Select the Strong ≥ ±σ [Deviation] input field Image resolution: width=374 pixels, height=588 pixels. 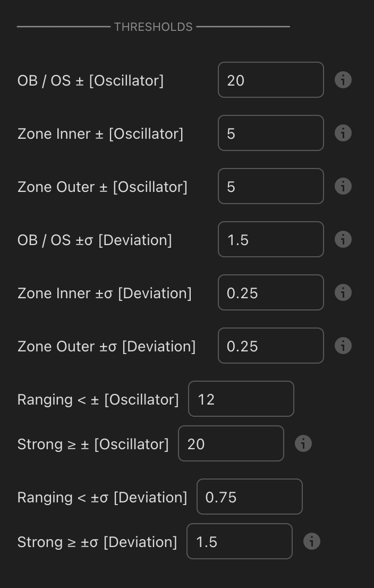(x=239, y=541)
